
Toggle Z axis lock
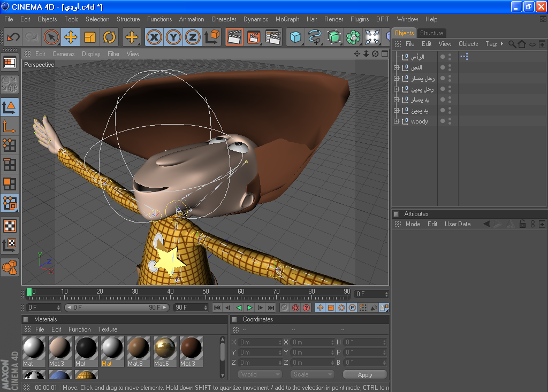[x=193, y=37]
